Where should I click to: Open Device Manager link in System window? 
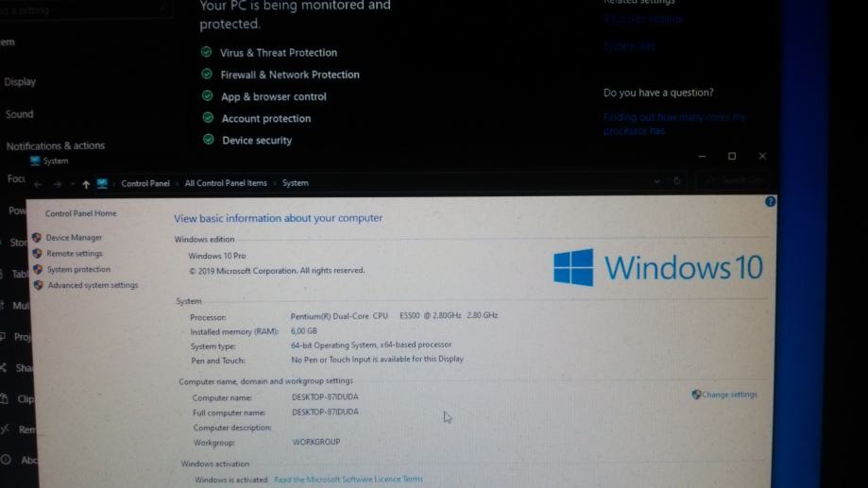click(x=75, y=237)
